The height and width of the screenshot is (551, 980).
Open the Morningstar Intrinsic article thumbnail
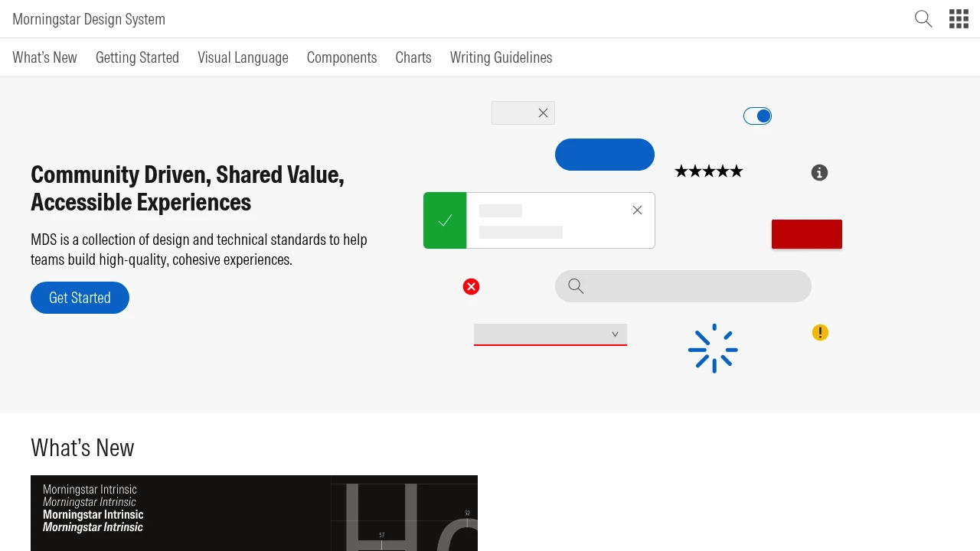coord(254,513)
